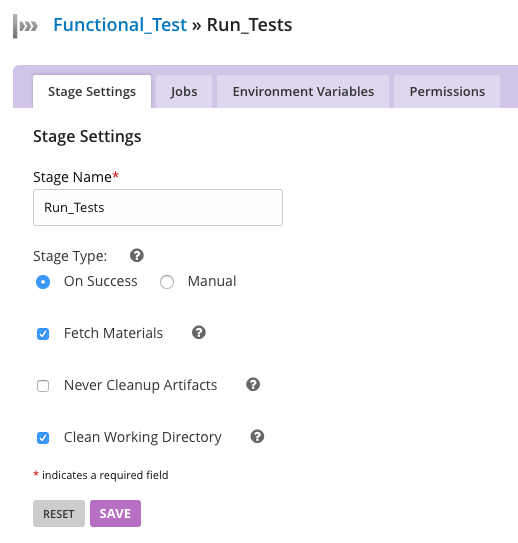Show help for Never Cleanup Artifacts
This screenshot has height=543, width=518.
click(x=253, y=384)
